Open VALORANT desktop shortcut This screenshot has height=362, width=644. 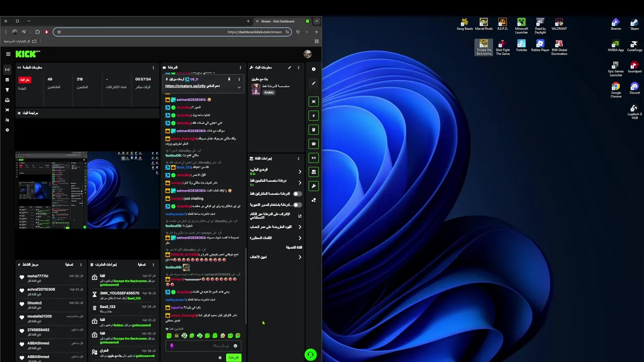tap(559, 24)
